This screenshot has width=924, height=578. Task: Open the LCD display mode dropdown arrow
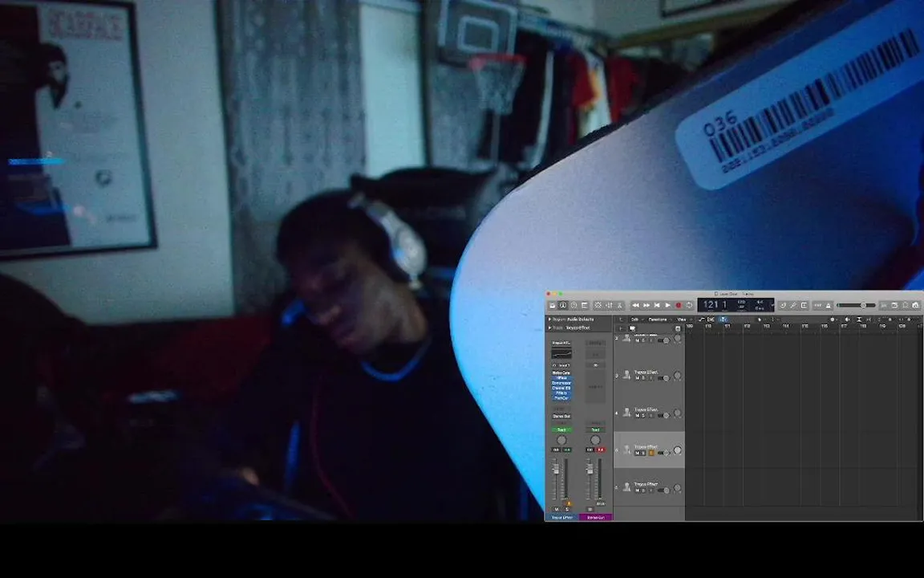772,306
